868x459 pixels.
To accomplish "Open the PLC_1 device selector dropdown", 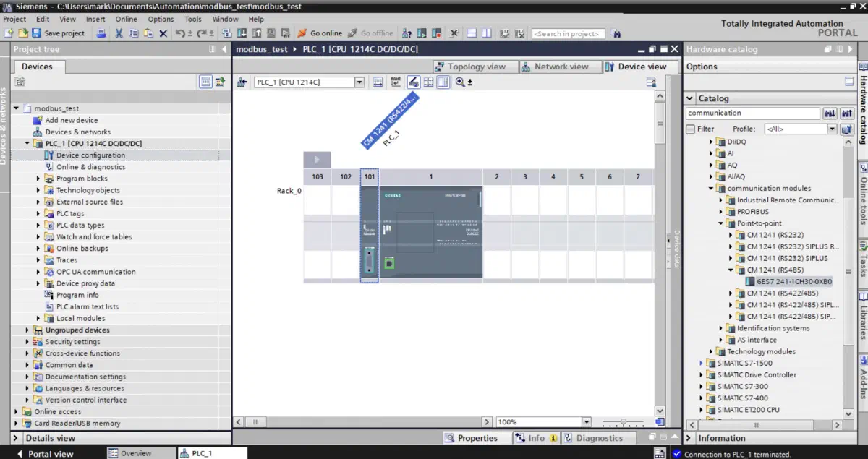I will pos(359,82).
